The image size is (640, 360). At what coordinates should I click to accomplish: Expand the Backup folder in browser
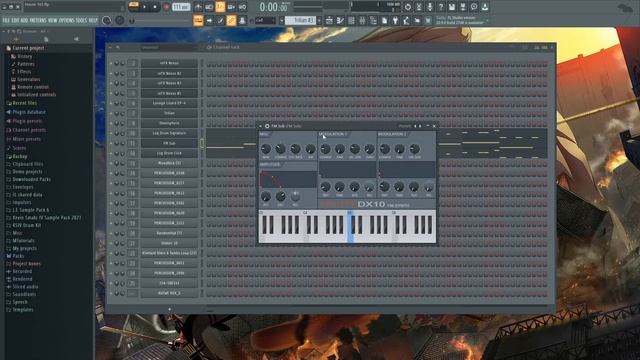tap(20, 156)
